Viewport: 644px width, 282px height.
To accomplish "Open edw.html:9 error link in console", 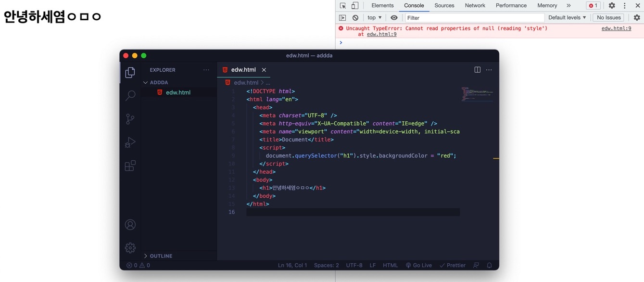I will [x=616, y=28].
